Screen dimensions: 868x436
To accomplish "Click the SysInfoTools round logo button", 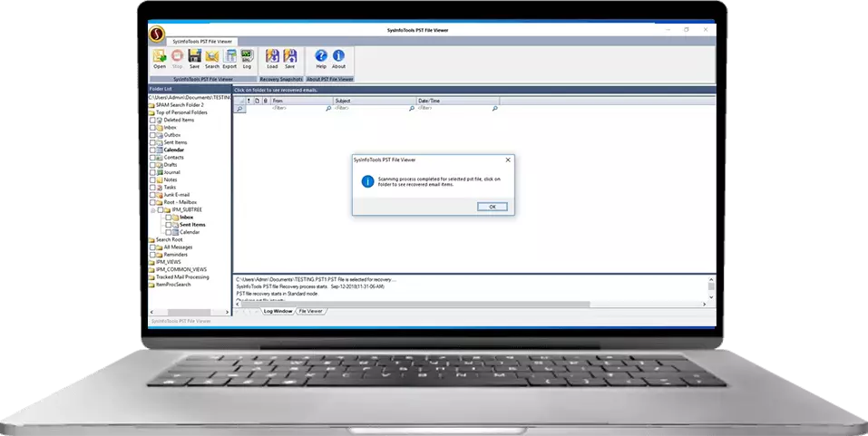I will point(157,34).
